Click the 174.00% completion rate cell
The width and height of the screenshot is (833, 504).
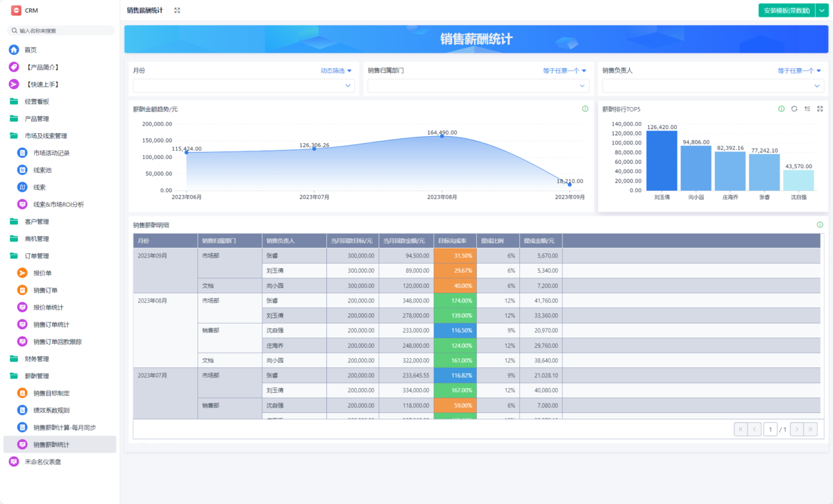455,301
